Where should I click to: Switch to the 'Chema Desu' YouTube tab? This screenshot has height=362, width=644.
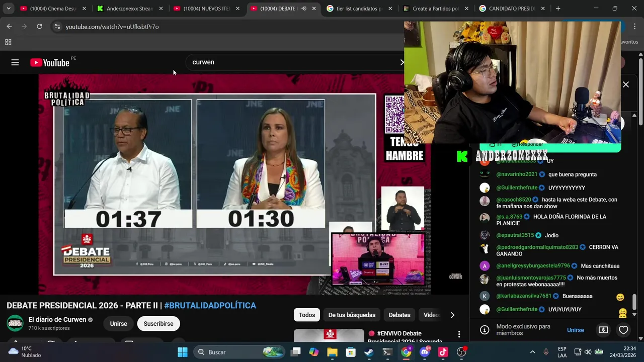53,9
